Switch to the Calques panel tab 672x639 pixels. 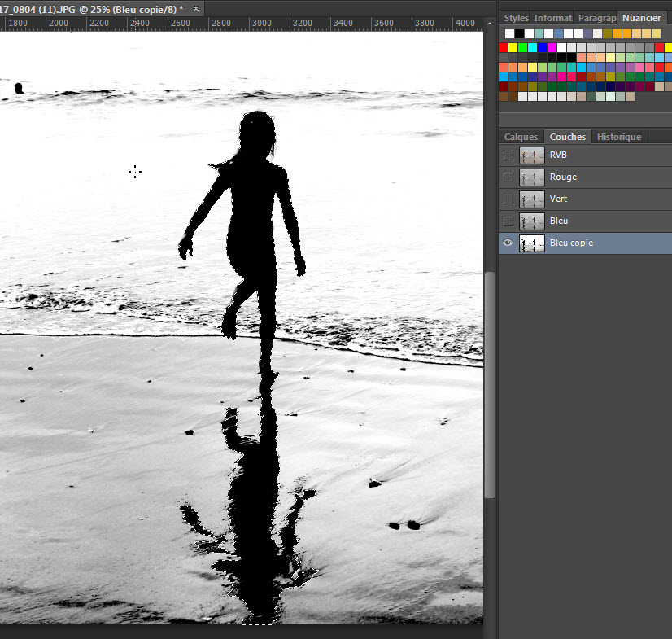coord(521,137)
